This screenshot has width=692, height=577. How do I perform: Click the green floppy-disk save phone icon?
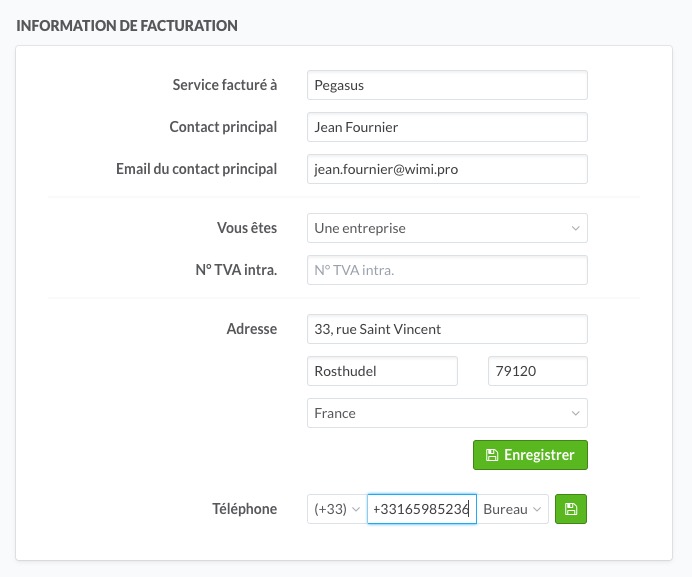pos(571,509)
